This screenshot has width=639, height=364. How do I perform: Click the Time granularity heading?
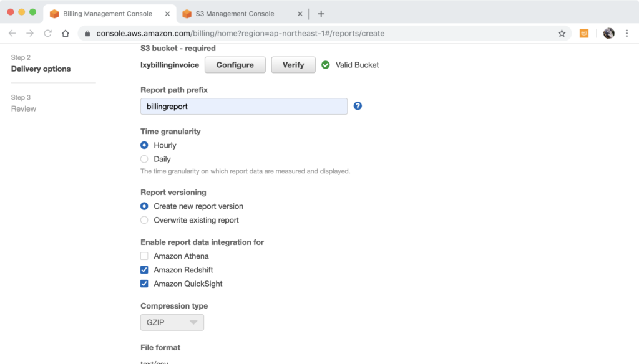tap(171, 132)
